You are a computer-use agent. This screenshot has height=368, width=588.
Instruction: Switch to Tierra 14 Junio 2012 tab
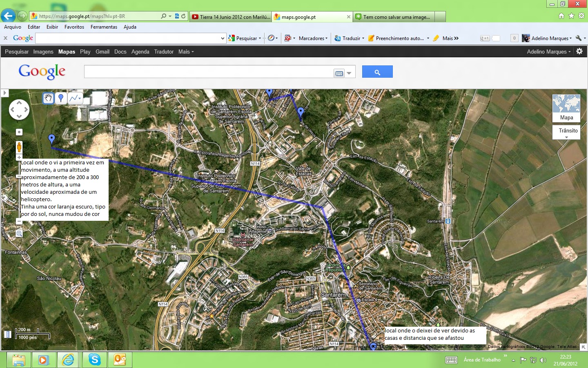pyautogui.click(x=231, y=17)
